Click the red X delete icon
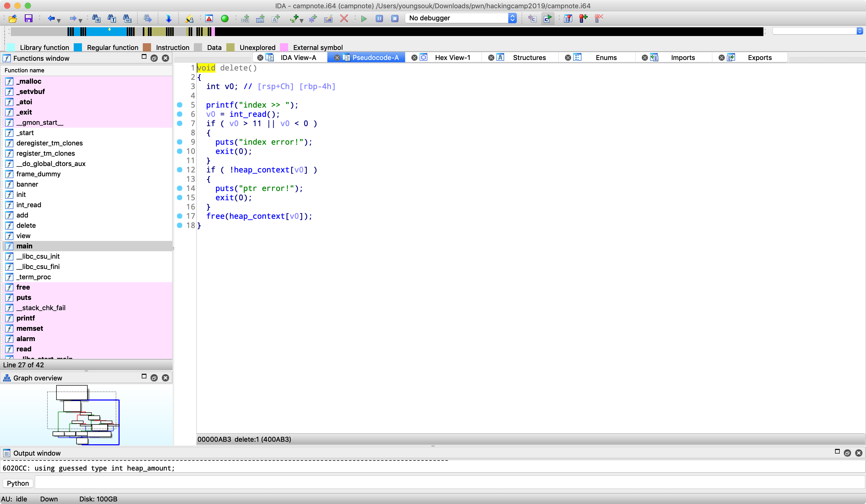 click(344, 18)
